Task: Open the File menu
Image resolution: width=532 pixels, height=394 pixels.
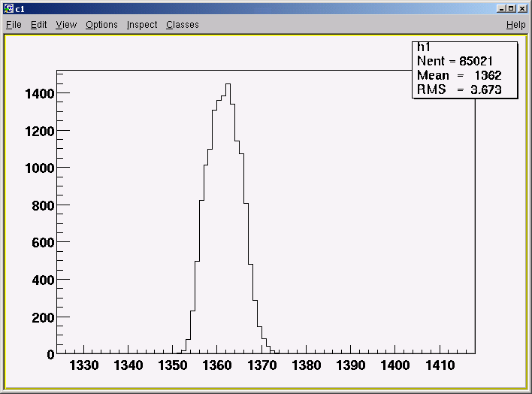Action: [14, 25]
